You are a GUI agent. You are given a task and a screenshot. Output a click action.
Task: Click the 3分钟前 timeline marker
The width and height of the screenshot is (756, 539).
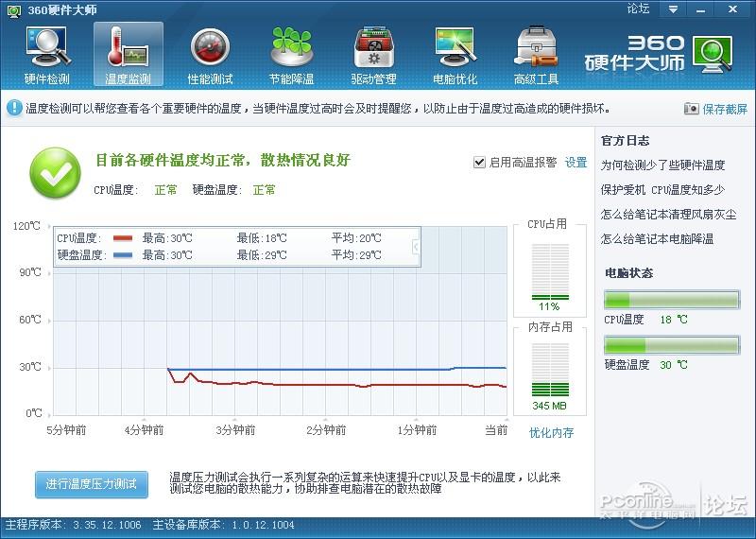pyautogui.click(x=235, y=430)
